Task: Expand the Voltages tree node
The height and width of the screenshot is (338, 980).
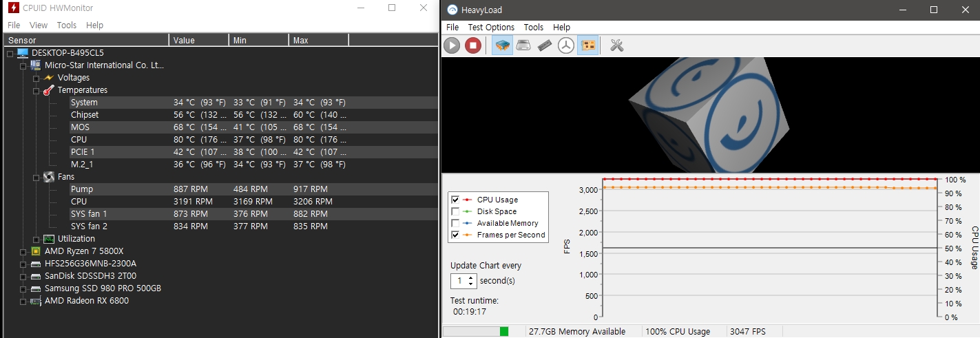Action: [36, 78]
